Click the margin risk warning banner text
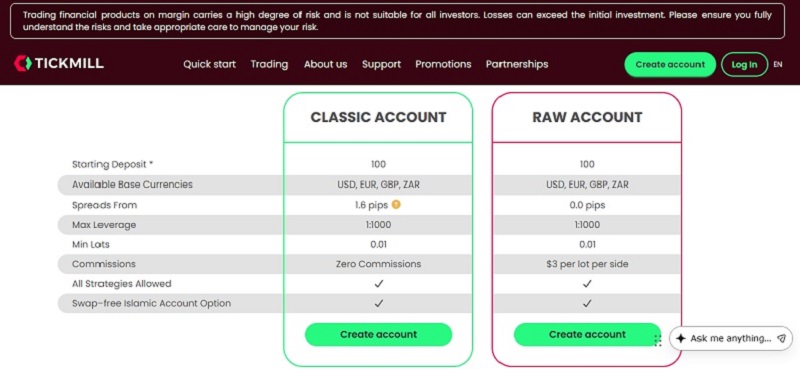Screen dimensions: 800x369 (x=397, y=21)
